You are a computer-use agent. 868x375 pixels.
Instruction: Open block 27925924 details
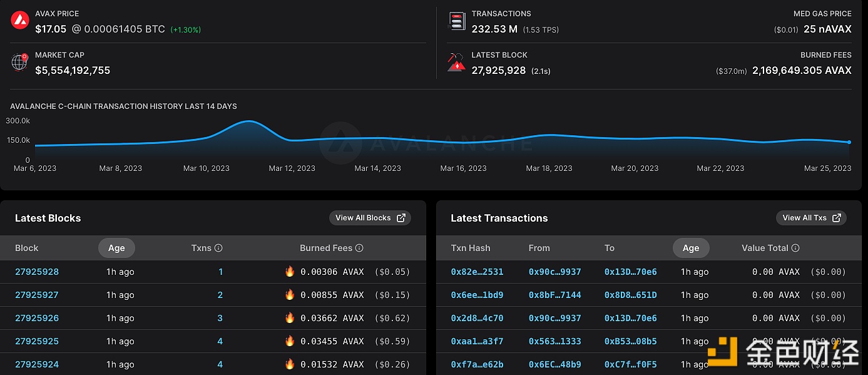[x=37, y=364]
